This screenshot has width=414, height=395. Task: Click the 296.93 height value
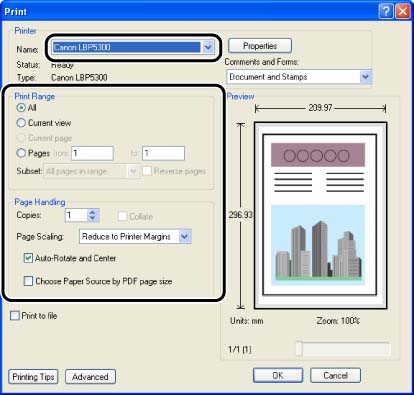[240, 215]
